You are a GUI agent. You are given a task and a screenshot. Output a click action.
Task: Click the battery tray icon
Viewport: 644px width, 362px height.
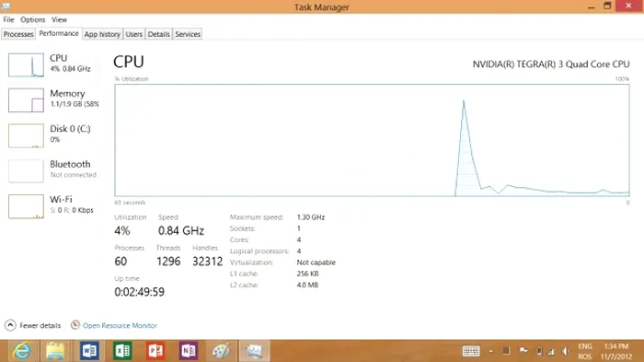(539, 351)
